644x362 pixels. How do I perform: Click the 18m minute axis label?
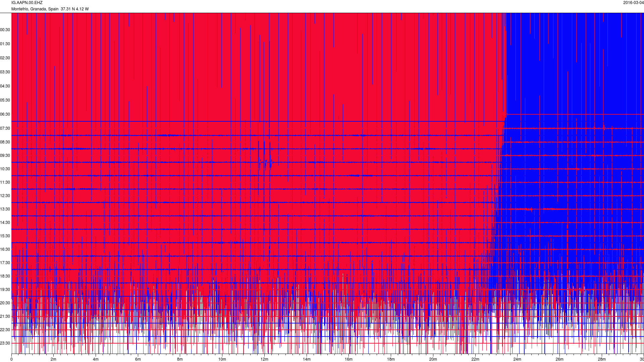[391, 359]
